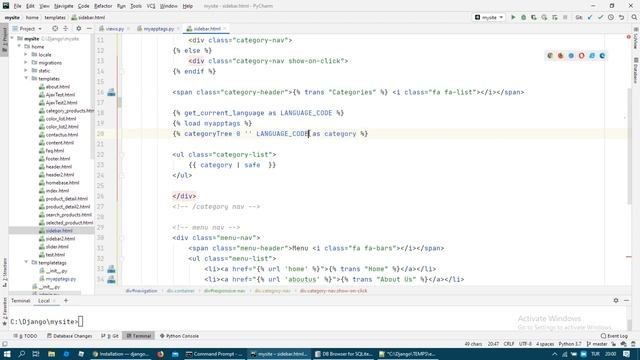Start debugging with the bug icon
The image size is (640, 360).
point(523,18)
